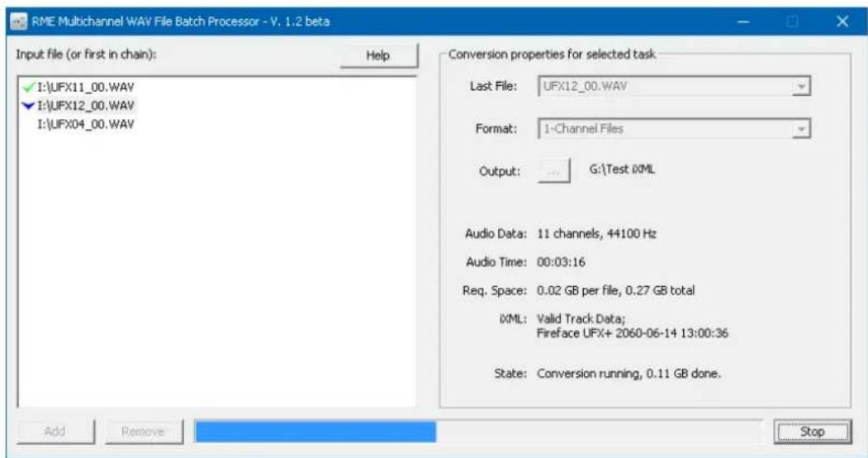The height and width of the screenshot is (458, 868).
Task: Click the 1-Channel Files value in Format
Action: coord(583,129)
